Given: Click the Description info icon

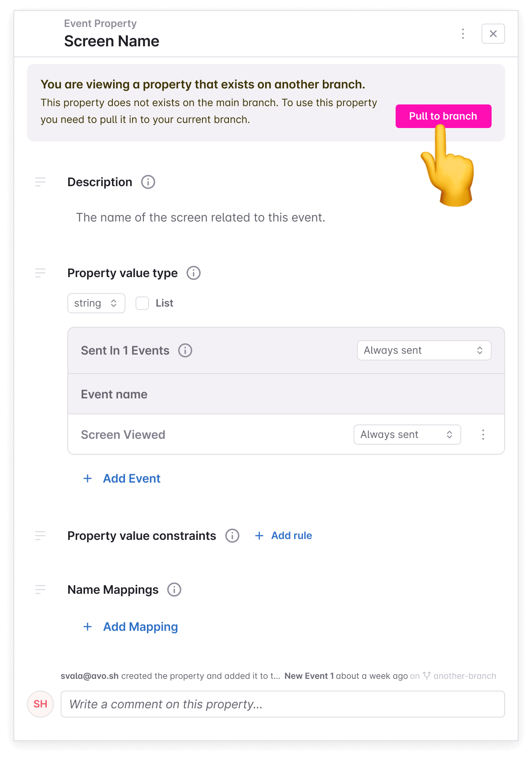Looking at the screenshot, I should 148,182.
